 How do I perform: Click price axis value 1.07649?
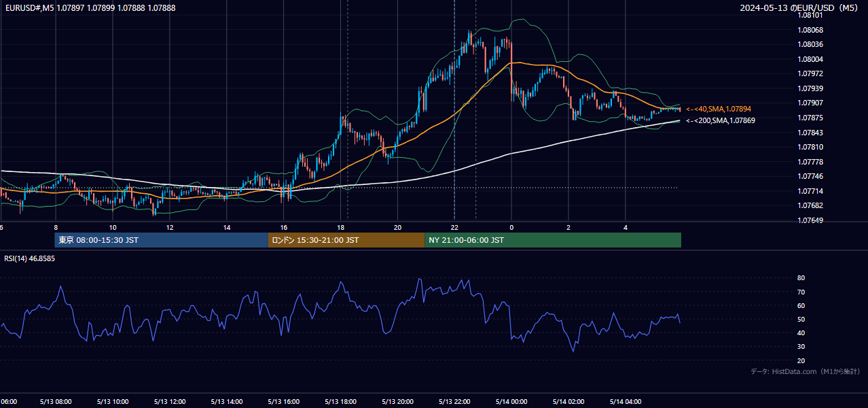click(811, 220)
